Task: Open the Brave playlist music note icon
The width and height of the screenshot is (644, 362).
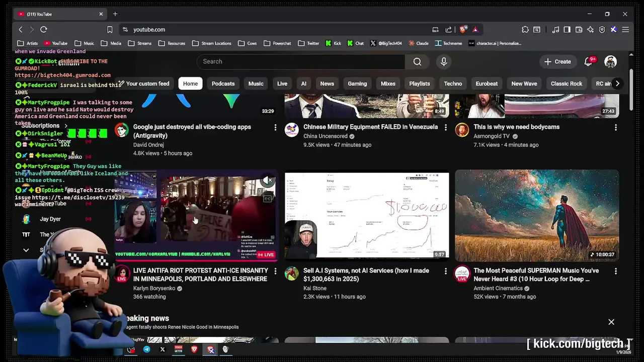Action: tap(555, 30)
